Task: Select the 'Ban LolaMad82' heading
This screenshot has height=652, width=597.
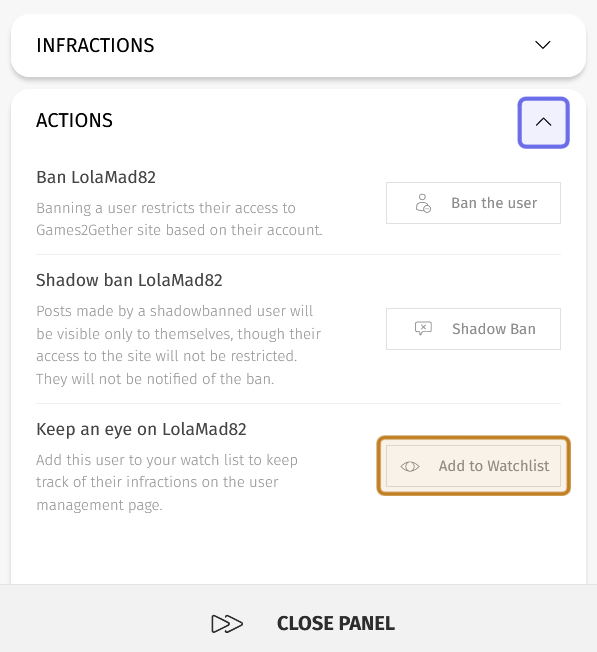Action: click(x=96, y=177)
